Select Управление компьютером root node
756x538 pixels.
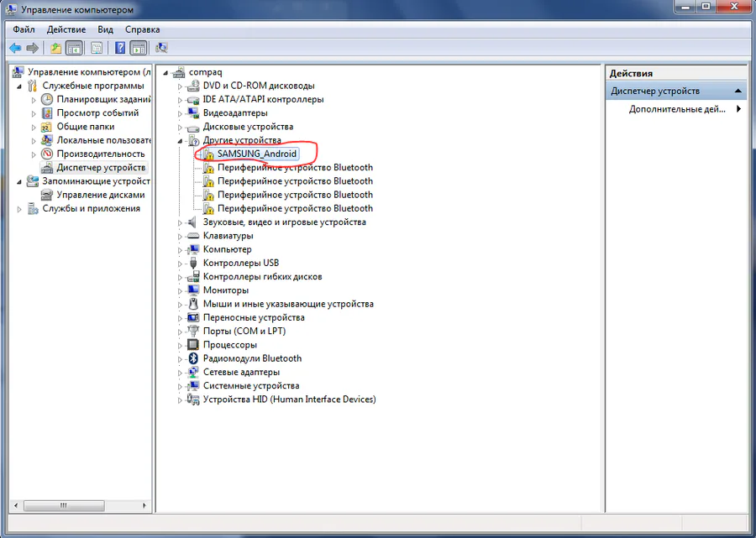click(90, 72)
